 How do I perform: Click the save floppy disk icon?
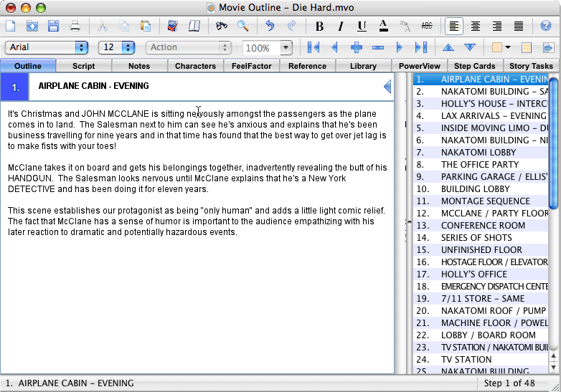point(53,27)
